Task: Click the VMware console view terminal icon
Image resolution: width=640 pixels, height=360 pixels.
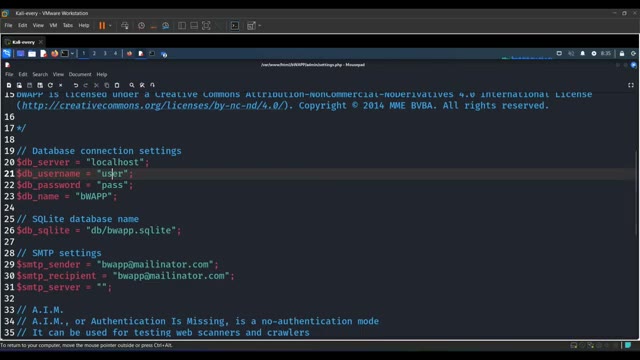Action: (235, 26)
